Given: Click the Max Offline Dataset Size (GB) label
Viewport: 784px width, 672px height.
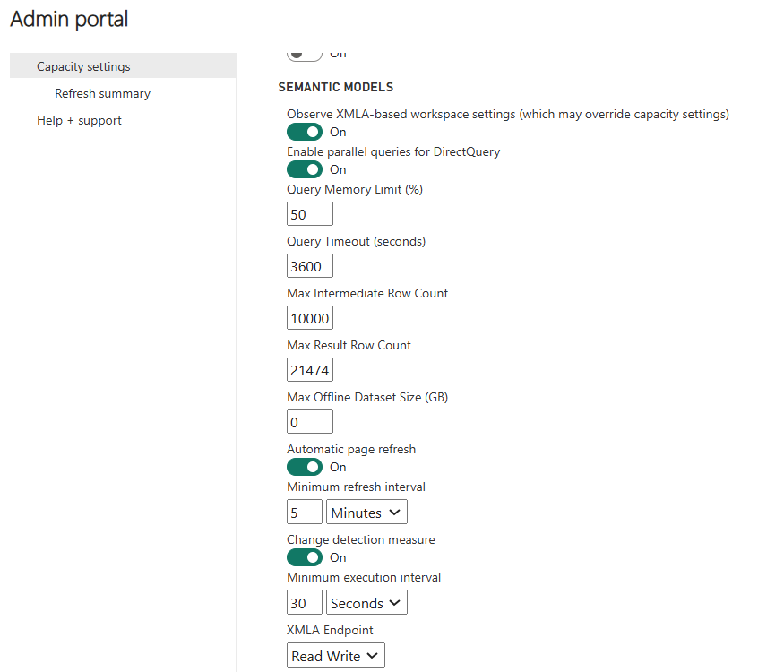Looking at the screenshot, I should tap(367, 397).
